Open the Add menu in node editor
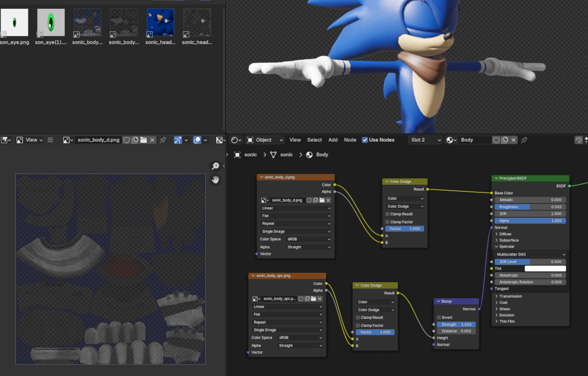The height and width of the screenshot is (376, 588). point(333,140)
